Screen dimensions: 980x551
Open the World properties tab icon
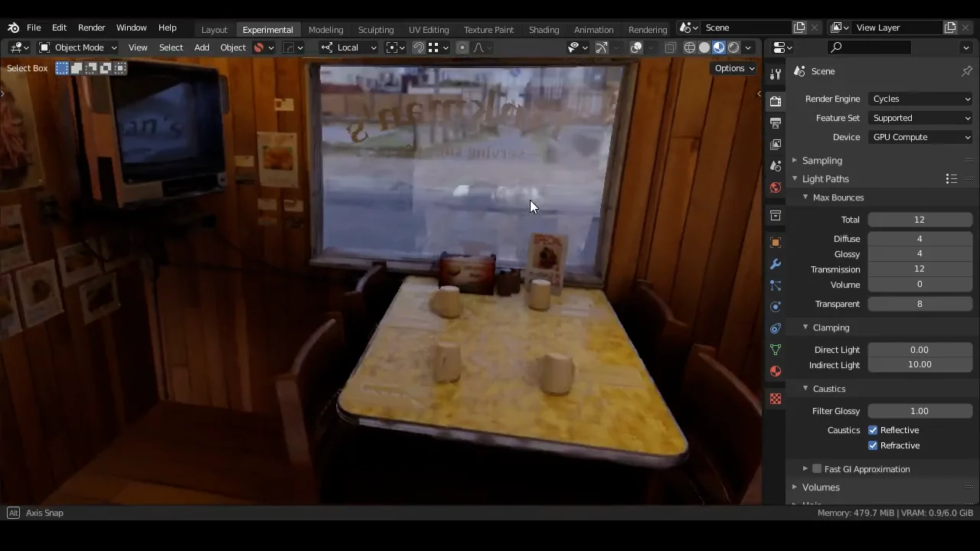tap(776, 187)
